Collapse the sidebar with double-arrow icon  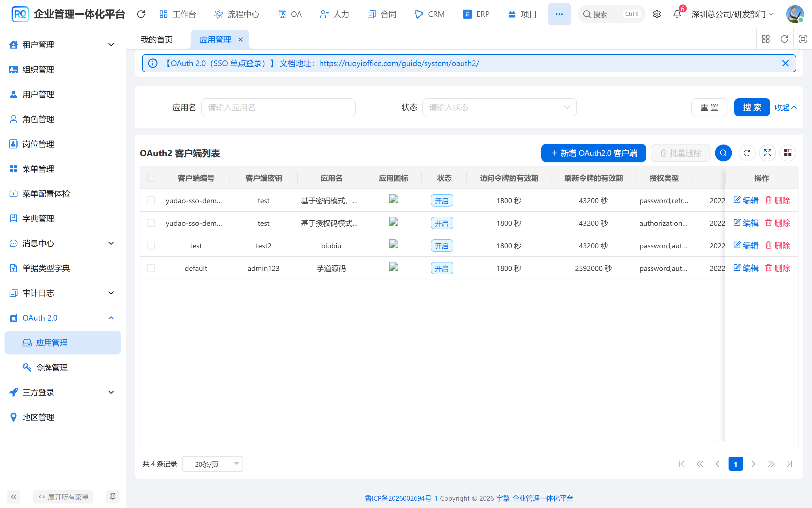[x=14, y=497]
